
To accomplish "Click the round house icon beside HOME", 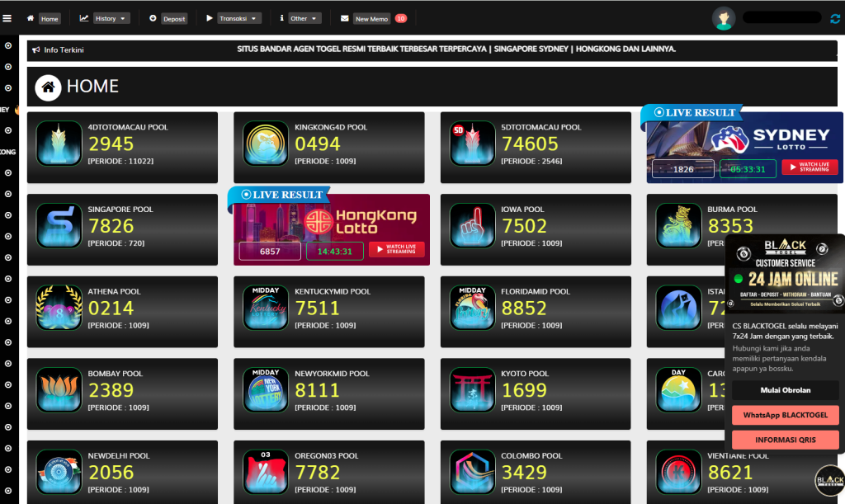I will 48,87.
